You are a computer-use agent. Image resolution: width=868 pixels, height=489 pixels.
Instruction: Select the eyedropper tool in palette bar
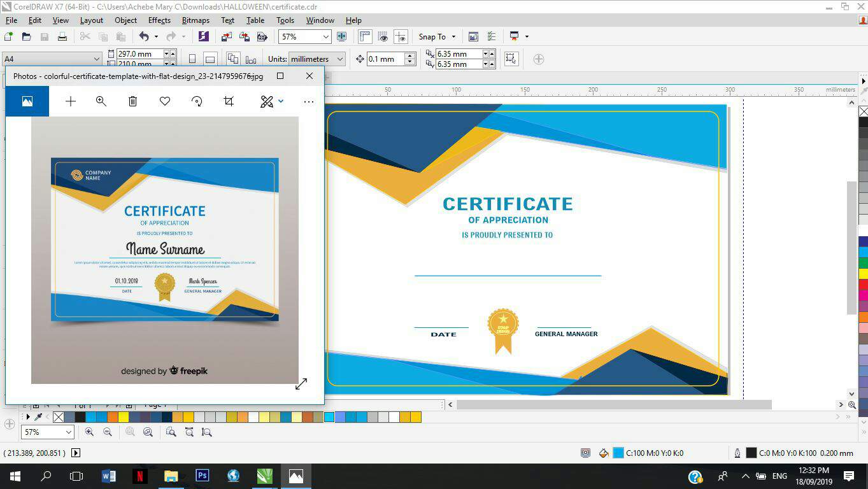click(38, 417)
